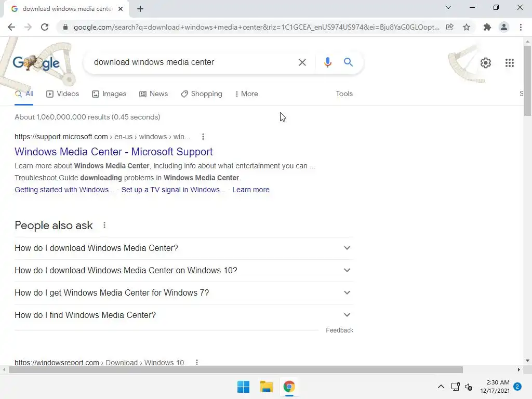Open the More search categories menu
The image size is (532, 399).
point(247,94)
